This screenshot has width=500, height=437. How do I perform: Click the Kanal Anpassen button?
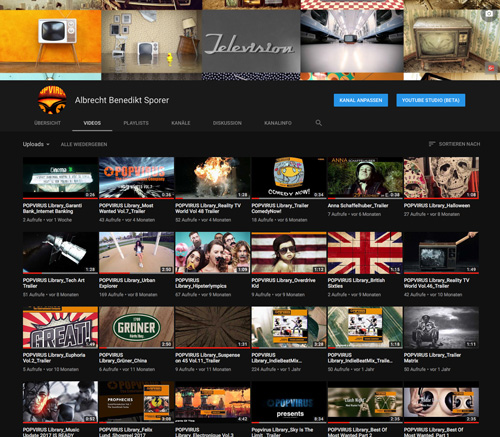pos(361,100)
